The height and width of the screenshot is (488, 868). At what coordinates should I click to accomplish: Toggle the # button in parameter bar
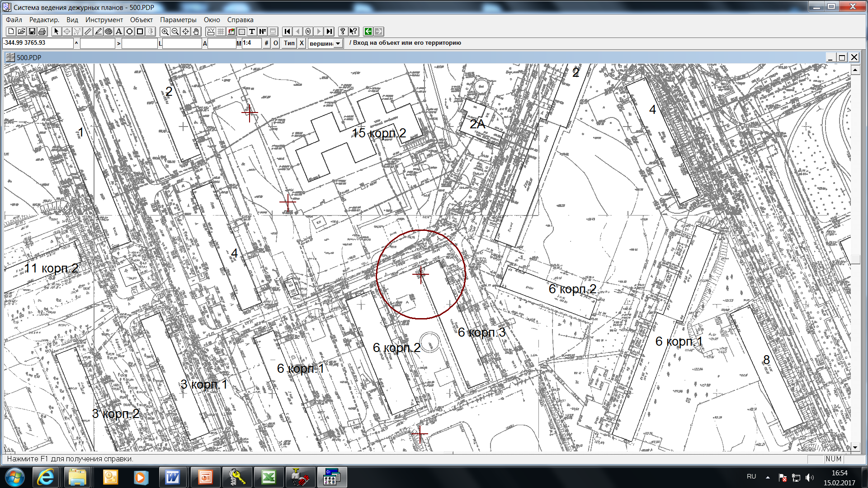click(x=266, y=43)
